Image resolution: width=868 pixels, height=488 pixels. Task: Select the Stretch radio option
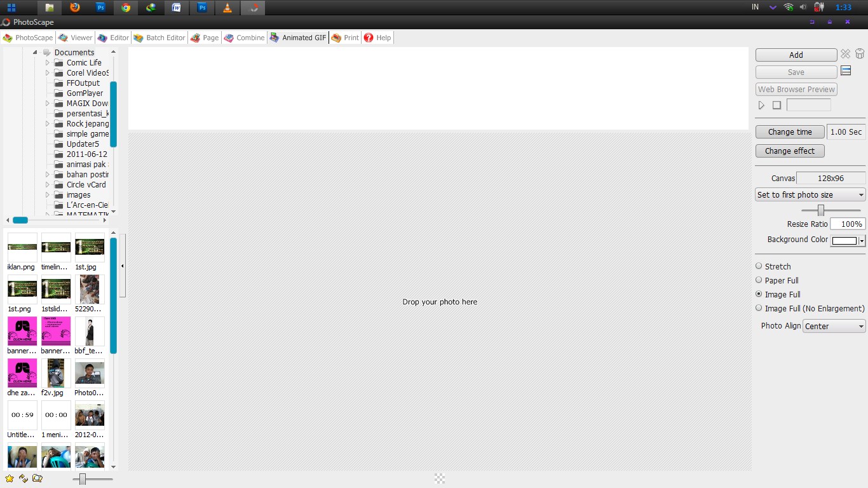[x=759, y=266]
